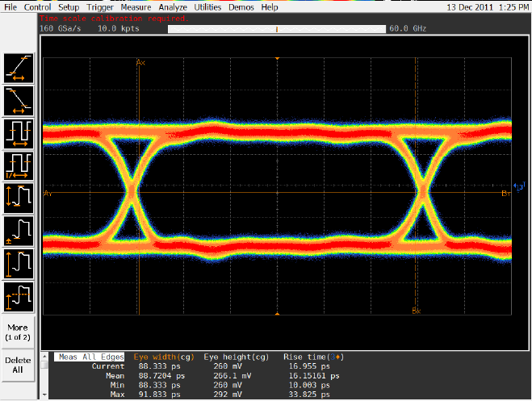Open the Measure menu
This screenshot has width=532, height=401.
coord(136,6)
